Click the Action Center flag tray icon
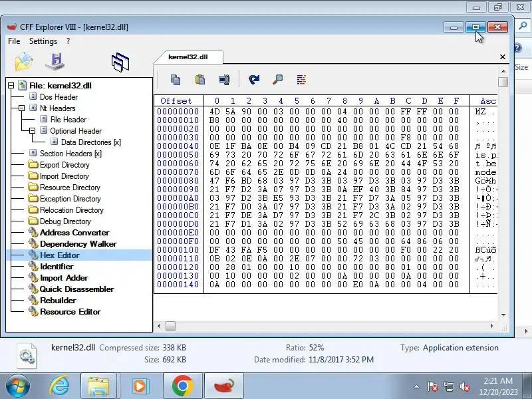 coord(432,386)
